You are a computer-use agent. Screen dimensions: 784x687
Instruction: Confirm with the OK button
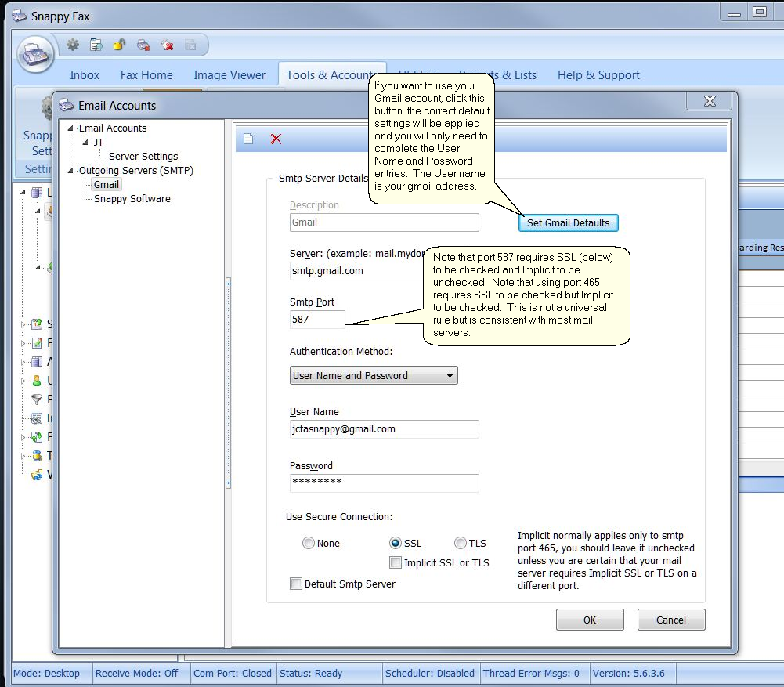click(590, 620)
